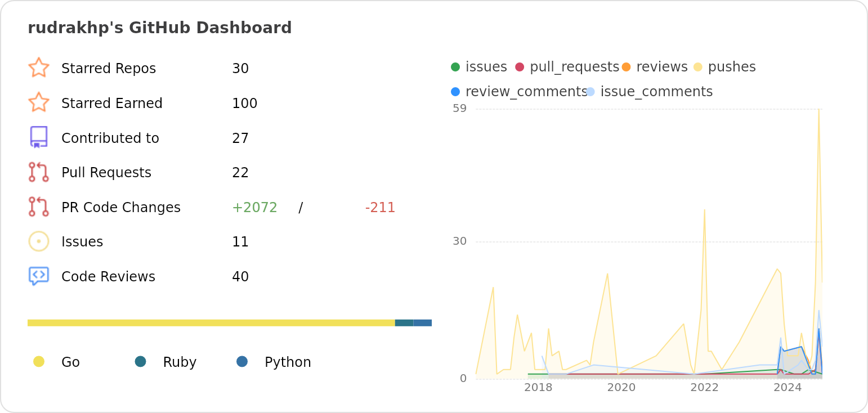Click the PR Code Changes label
This screenshot has width=868, height=413.
tap(121, 208)
